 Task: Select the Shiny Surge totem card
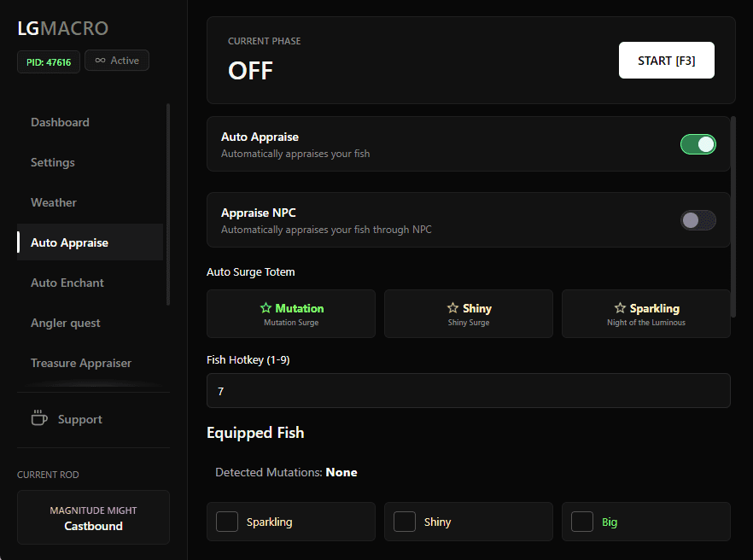click(469, 313)
